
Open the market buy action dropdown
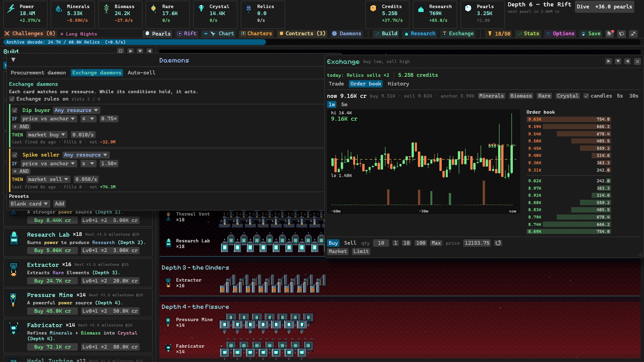pos(47,135)
